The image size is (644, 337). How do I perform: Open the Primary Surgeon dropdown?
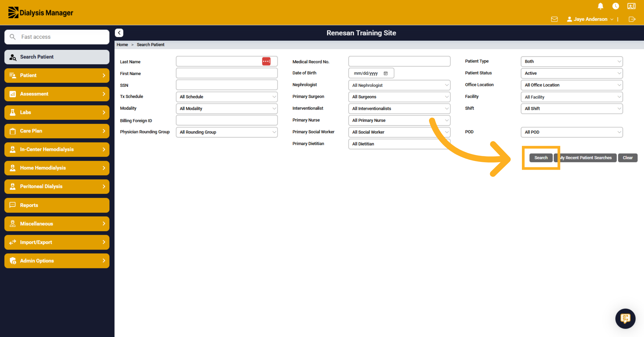click(x=399, y=97)
